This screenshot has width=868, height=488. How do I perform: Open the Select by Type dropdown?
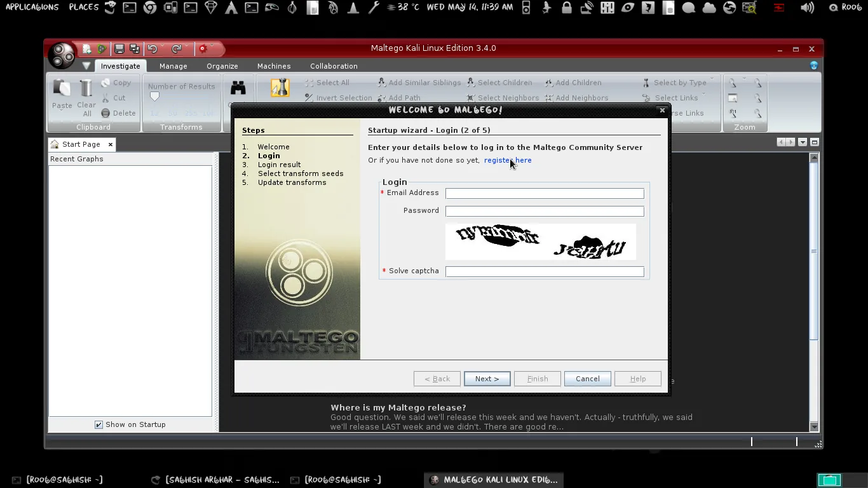(x=677, y=83)
